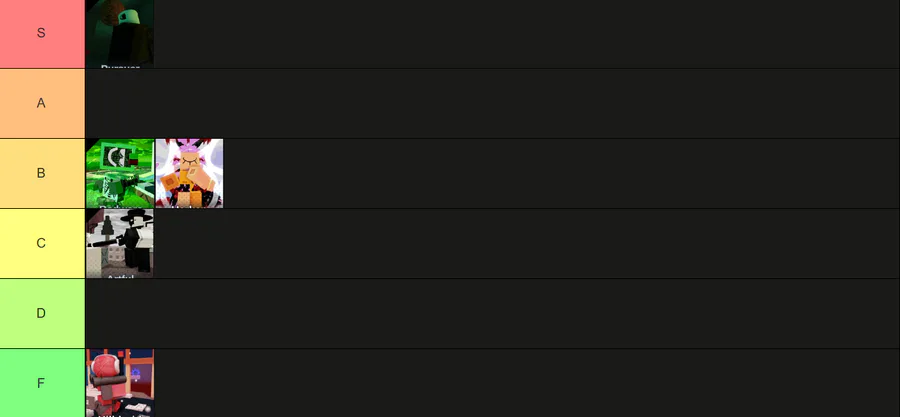Select the yellow C tier label
This screenshot has width=900, height=417.
(x=42, y=243)
